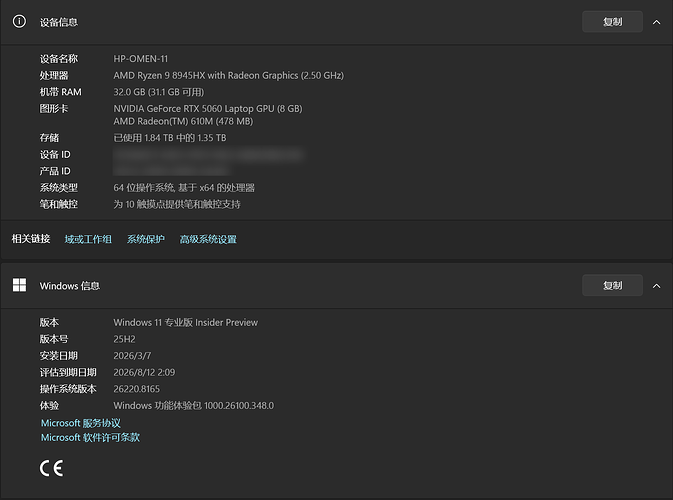Open the Microsoft 软件许可条款 link

(x=90, y=437)
